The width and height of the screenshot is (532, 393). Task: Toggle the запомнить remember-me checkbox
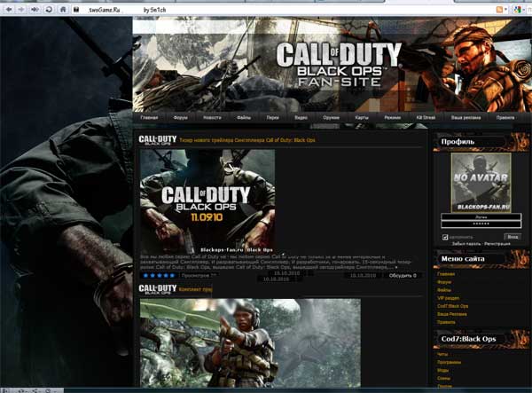[445, 237]
